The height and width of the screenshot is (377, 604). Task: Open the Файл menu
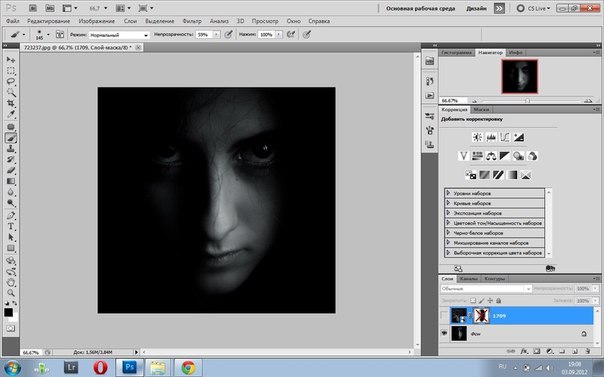[x=13, y=21]
